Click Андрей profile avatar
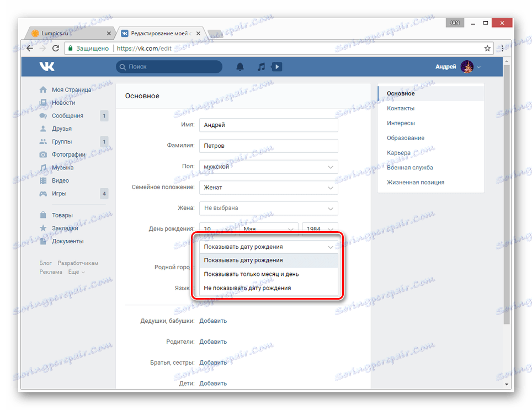This screenshot has height=410, width=532. (467, 67)
